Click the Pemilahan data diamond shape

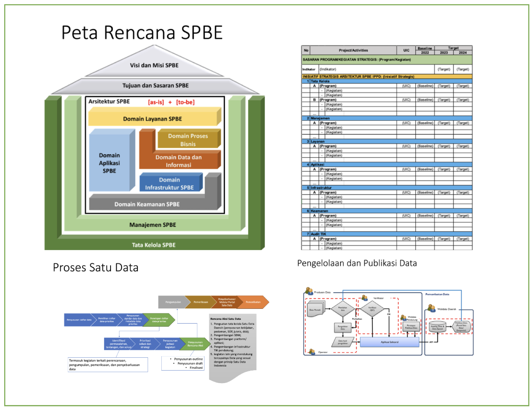click(x=343, y=309)
